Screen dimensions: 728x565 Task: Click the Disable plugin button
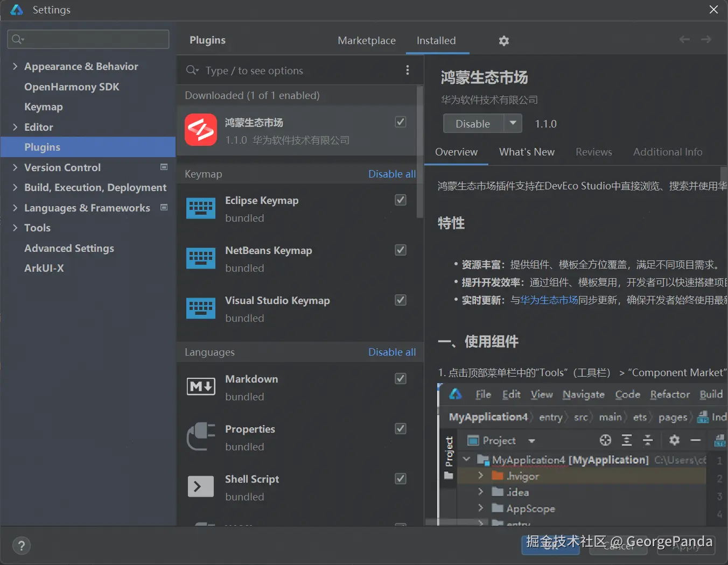point(473,123)
